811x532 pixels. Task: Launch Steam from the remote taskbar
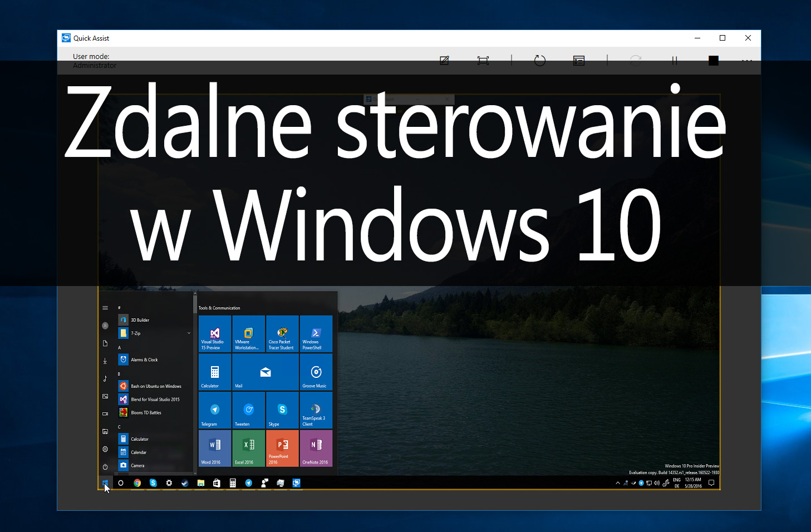click(185, 483)
